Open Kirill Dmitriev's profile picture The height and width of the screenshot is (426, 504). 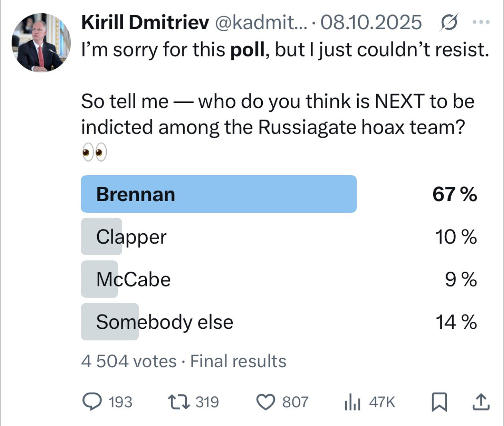pyautogui.click(x=41, y=42)
